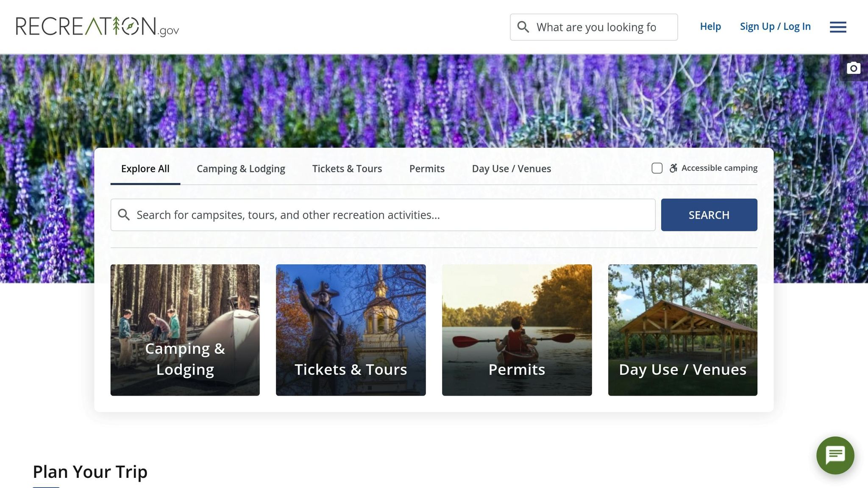The width and height of the screenshot is (868, 488).
Task: Click the Recreation.gov logo
Action: pyautogui.click(x=97, y=27)
